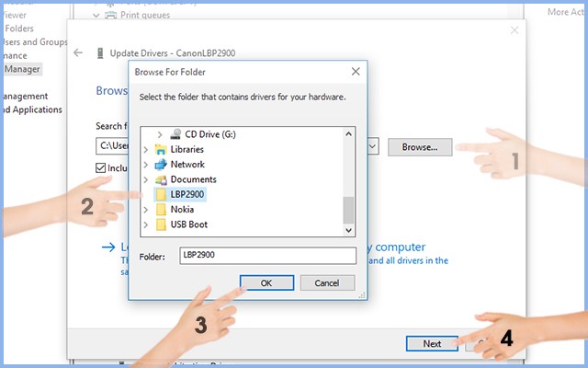Select the Nokia folder

tap(182, 210)
